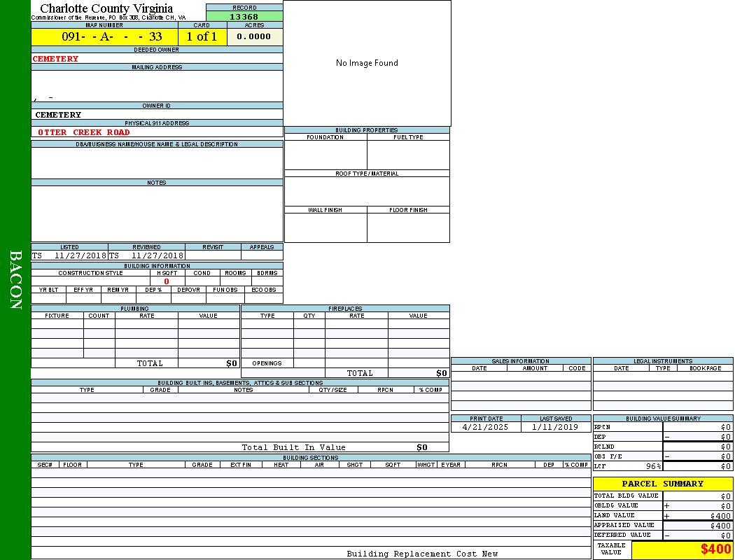Click the yellow Parcel Summary header
The image size is (735, 560).
pos(662,484)
